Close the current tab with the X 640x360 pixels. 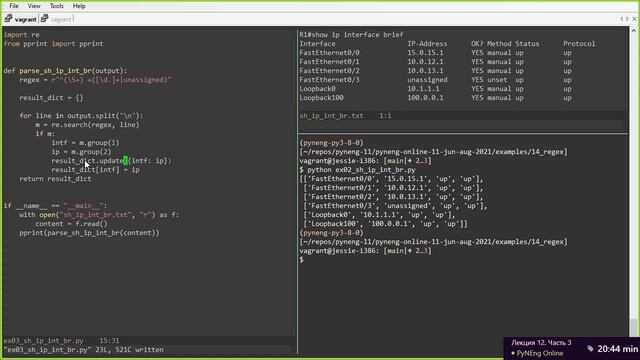point(634,19)
